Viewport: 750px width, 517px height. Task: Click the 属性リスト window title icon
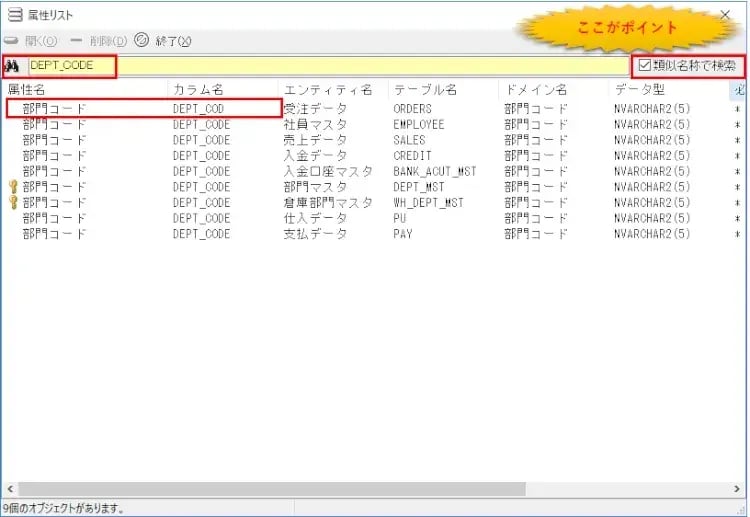point(14,15)
